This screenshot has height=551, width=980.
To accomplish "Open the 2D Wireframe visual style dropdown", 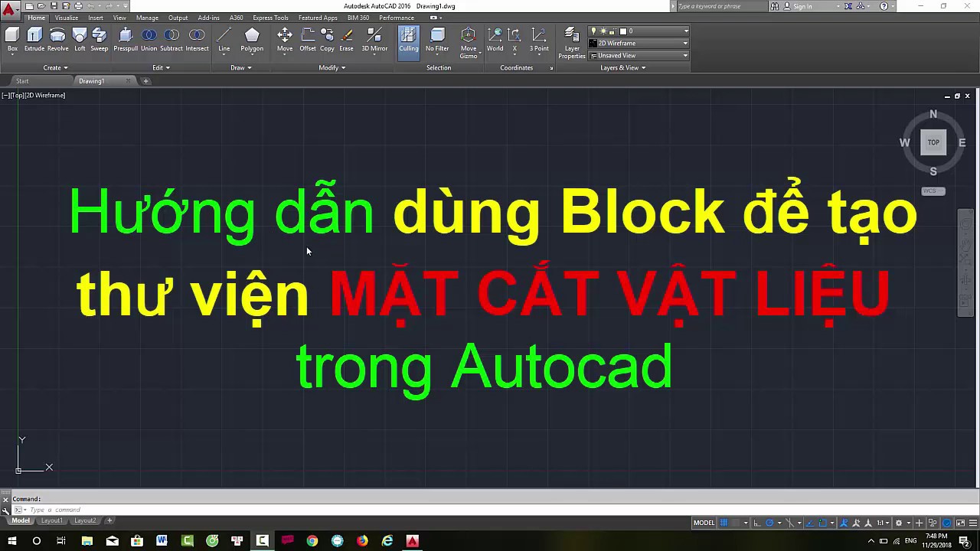I will tap(639, 44).
